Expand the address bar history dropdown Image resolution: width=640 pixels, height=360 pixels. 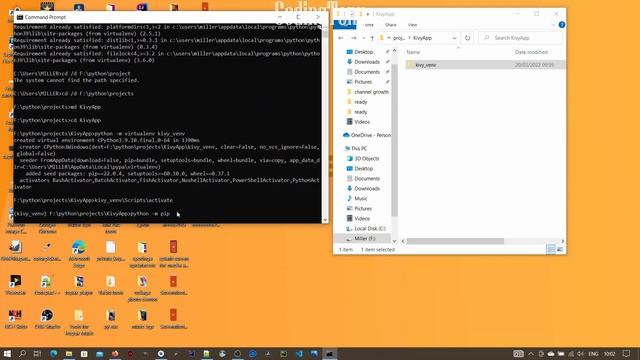[x=454, y=38]
